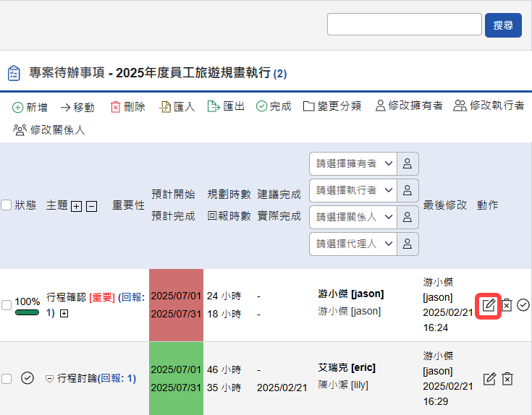
Task: Click the 100% progress bar of 行程確認
Action: pyautogui.click(x=27, y=312)
